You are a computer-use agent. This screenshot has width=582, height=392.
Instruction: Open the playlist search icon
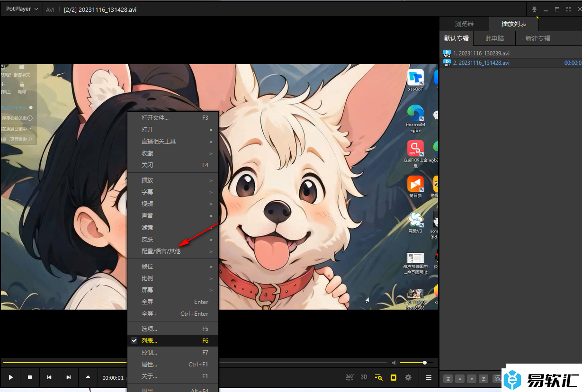coord(378,377)
